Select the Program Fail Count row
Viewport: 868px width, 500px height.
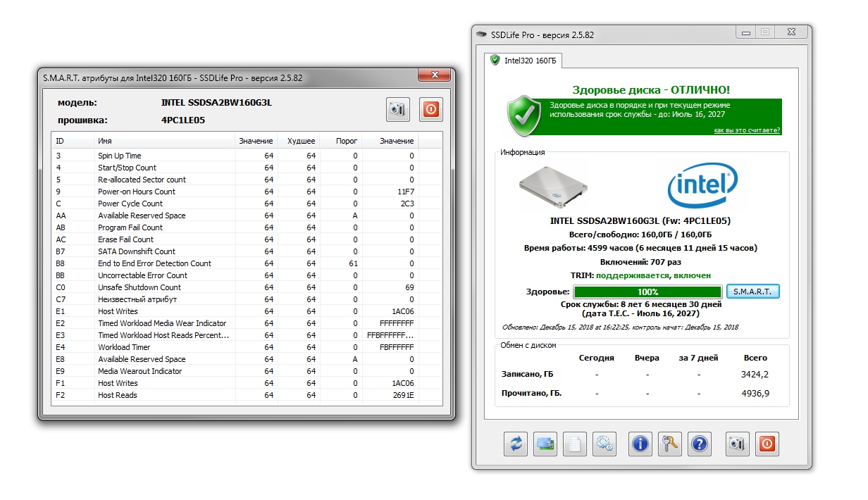point(247,227)
